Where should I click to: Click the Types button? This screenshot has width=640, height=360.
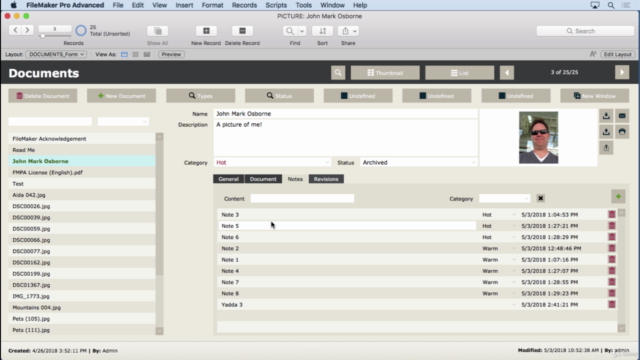(200, 96)
